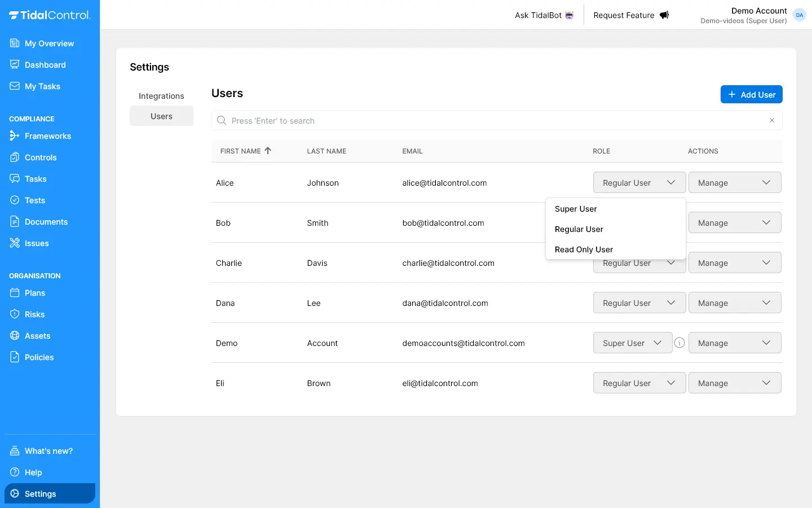Switch to the Integrations settings tab
This screenshot has width=812, height=508.
[x=161, y=96]
